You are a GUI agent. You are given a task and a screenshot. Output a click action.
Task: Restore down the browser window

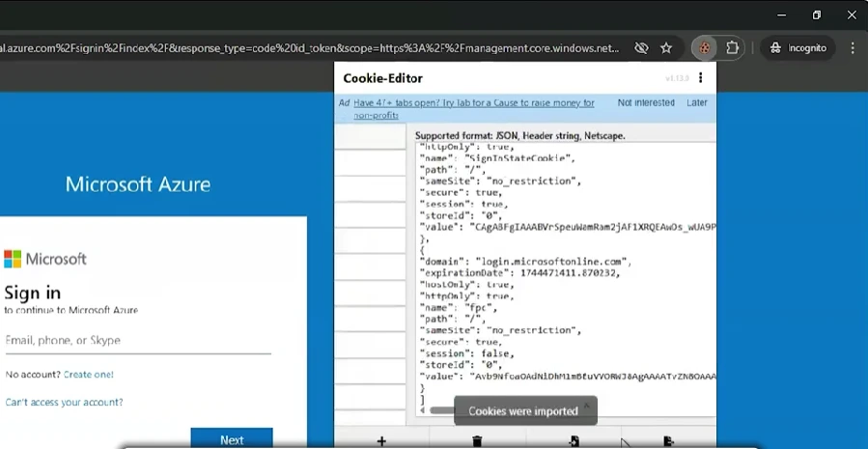tap(817, 14)
